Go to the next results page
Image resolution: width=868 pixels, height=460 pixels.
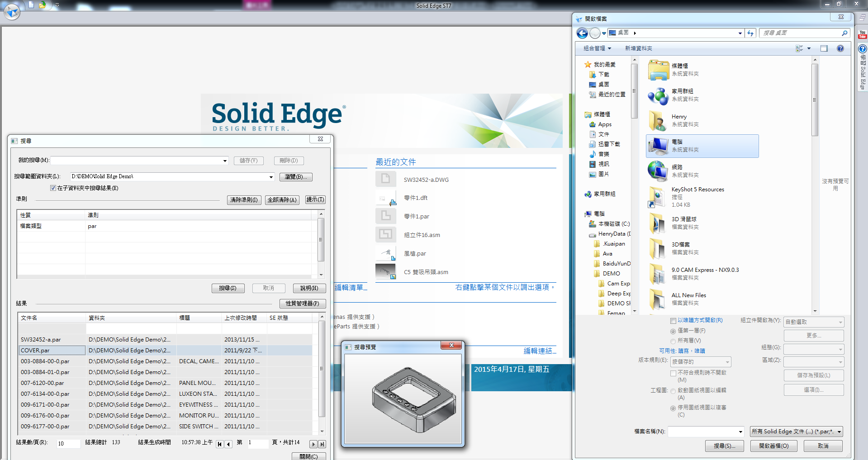[313, 444]
